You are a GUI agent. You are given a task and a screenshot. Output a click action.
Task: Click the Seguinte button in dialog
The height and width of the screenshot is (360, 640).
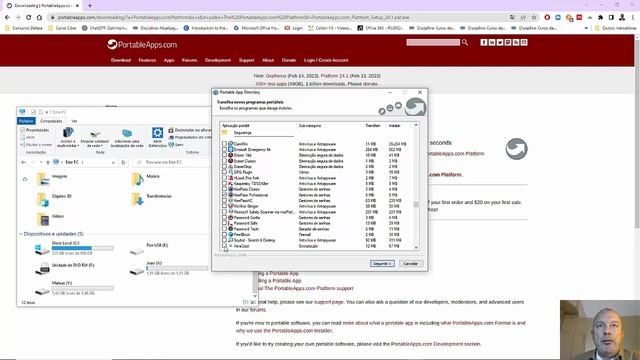click(382, 263)
